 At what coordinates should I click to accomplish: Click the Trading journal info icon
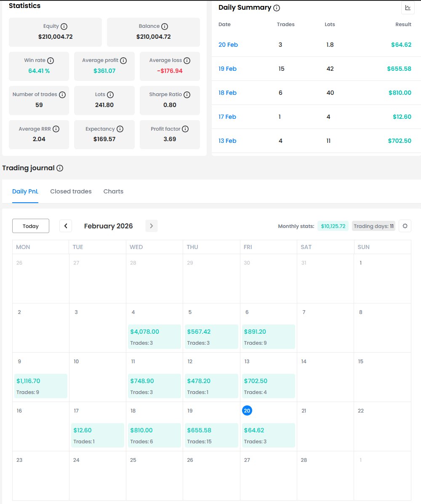[x=60, y=168]
